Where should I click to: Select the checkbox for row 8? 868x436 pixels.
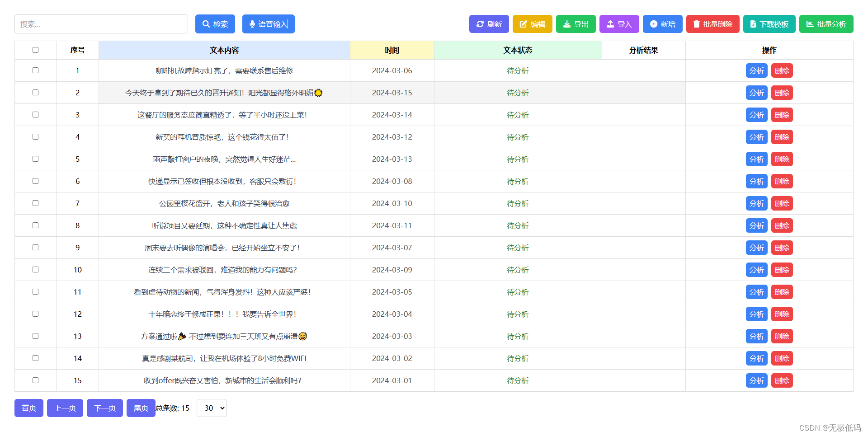[35, 225]
